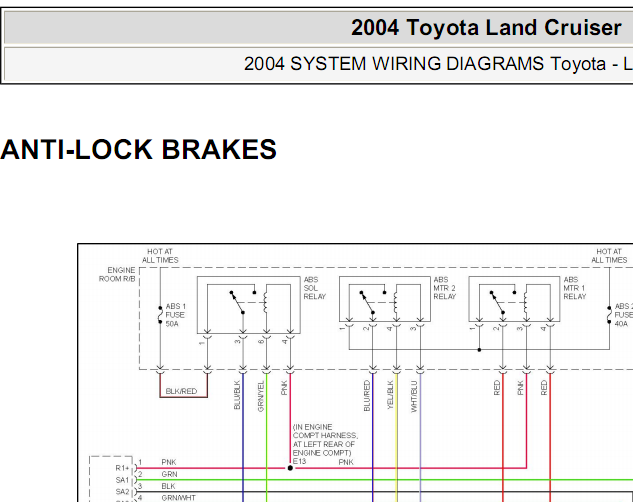Select the "2004 SYSTEM WIRING DIAGRAMS Toyota" subtitle
Screen dimensions: 633x502
[425, 64]
